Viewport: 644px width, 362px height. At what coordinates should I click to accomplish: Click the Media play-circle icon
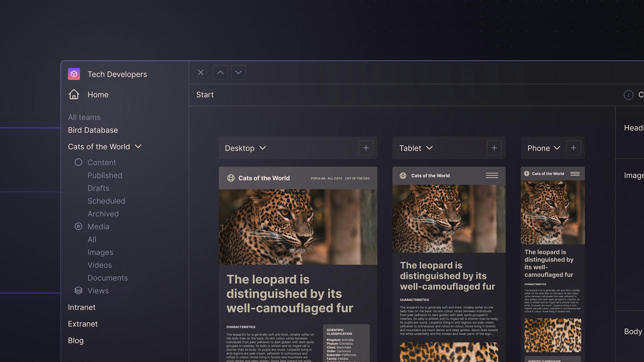click(x=78, y=226)
